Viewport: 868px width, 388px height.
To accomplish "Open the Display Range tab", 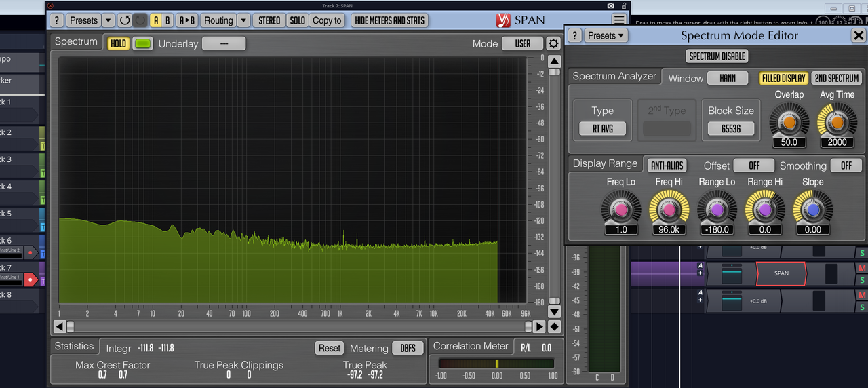I will tap(605, 163).
